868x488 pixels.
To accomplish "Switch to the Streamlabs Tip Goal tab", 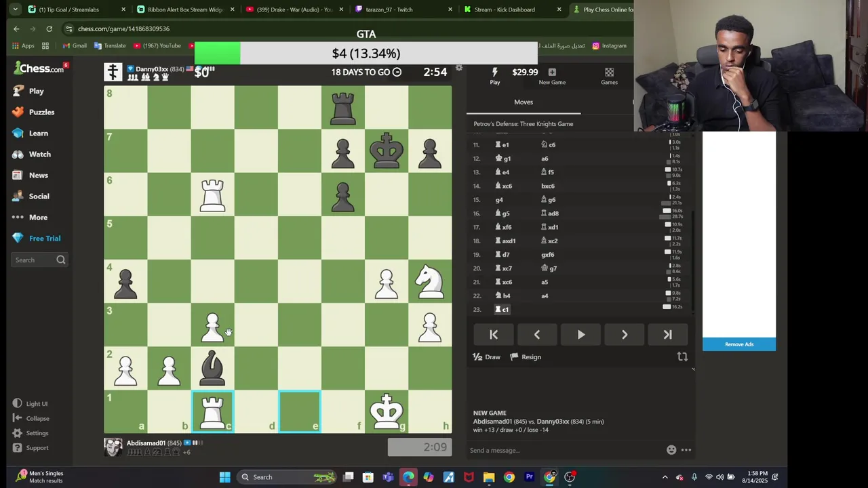I will [x=77, y=9].
